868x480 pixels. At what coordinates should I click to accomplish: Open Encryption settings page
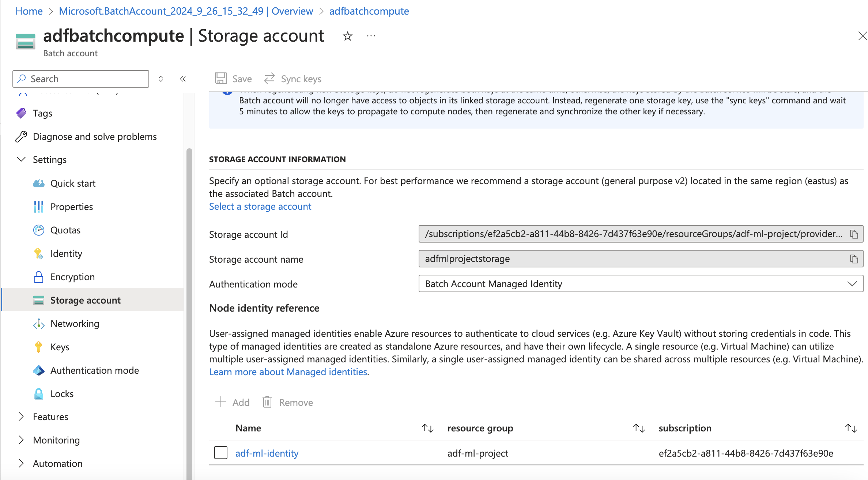pyautogui.click(x=72, y=277)
